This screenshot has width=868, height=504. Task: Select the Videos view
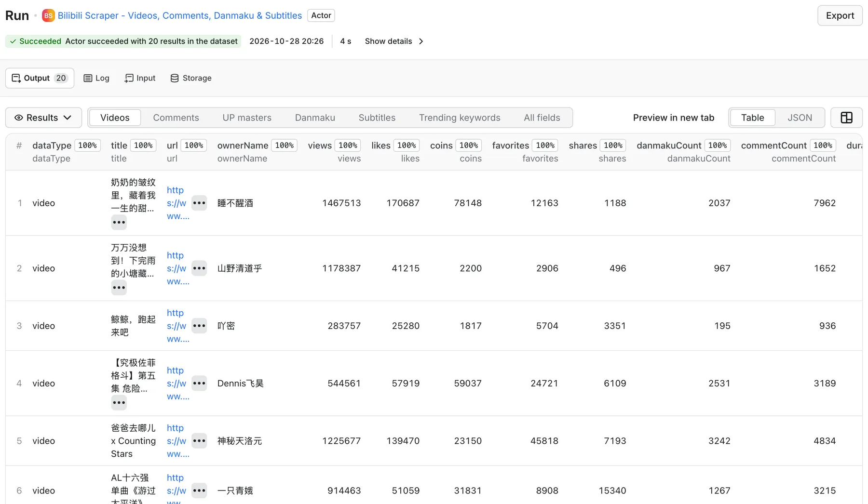pos(115,118)
